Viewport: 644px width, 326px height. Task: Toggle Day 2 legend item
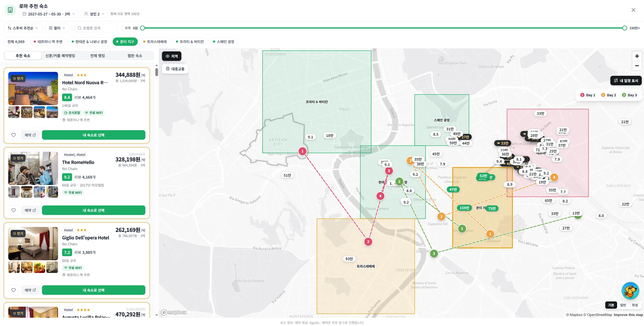(609, 95)
